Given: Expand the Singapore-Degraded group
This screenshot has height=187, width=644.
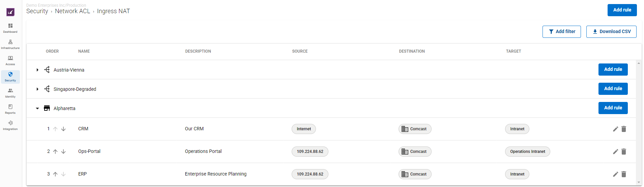Looking at the screenshot, I should [x=37, y=89].
